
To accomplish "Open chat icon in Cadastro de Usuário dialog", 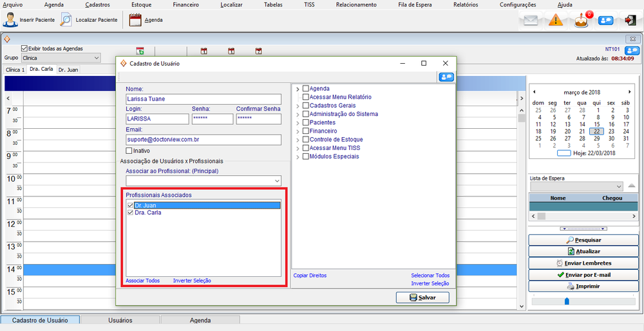I will (x=446, y=77).
